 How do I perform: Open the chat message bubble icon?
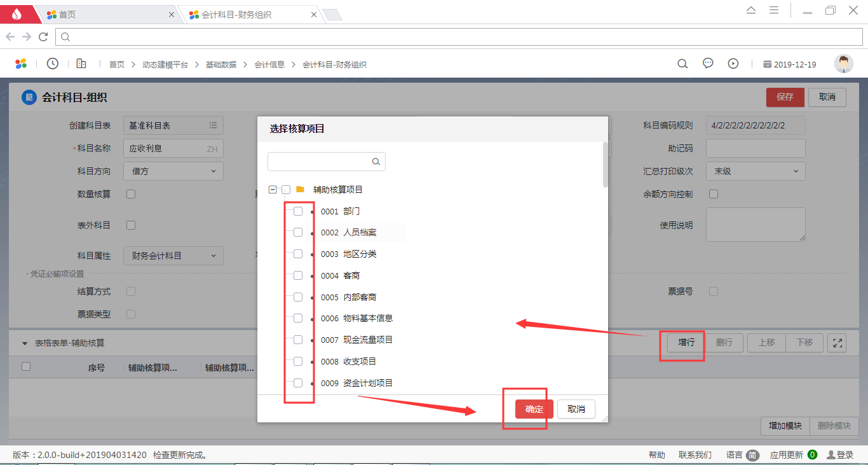[708, 64]
